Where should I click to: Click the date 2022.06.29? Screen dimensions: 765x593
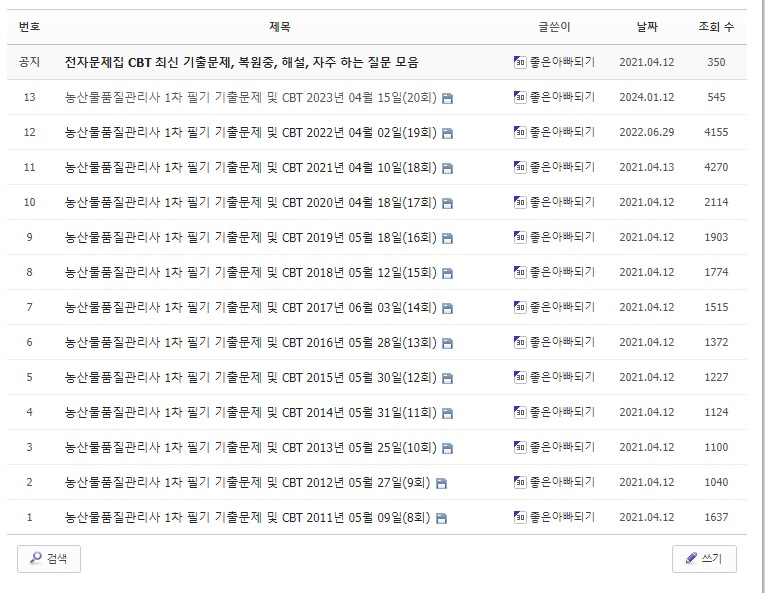click(x=647, y=132)
